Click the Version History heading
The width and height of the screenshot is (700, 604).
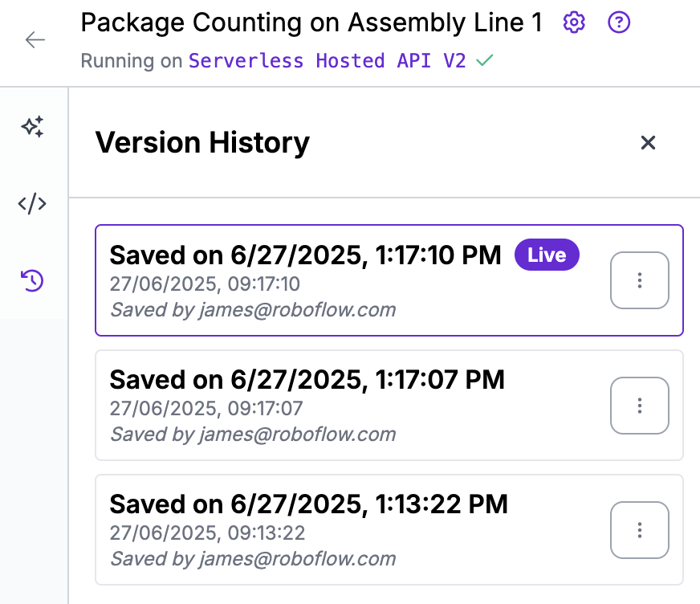click(202, 143)
